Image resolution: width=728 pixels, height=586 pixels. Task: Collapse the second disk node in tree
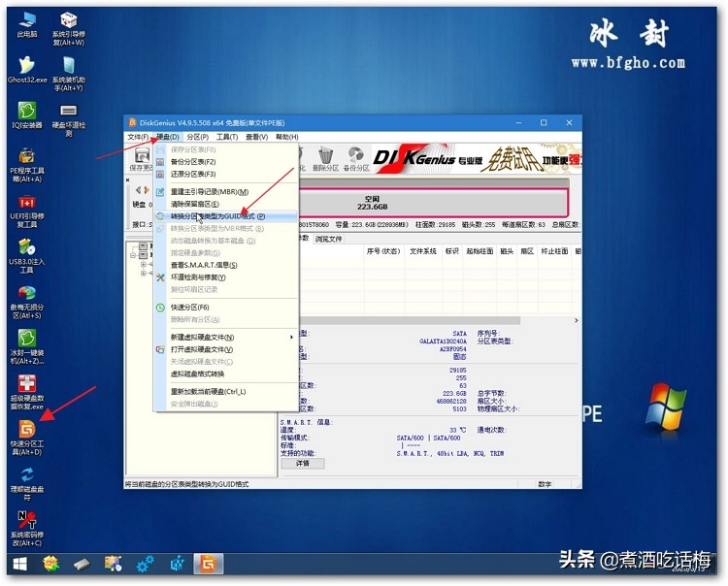click(x=134, y=255)
